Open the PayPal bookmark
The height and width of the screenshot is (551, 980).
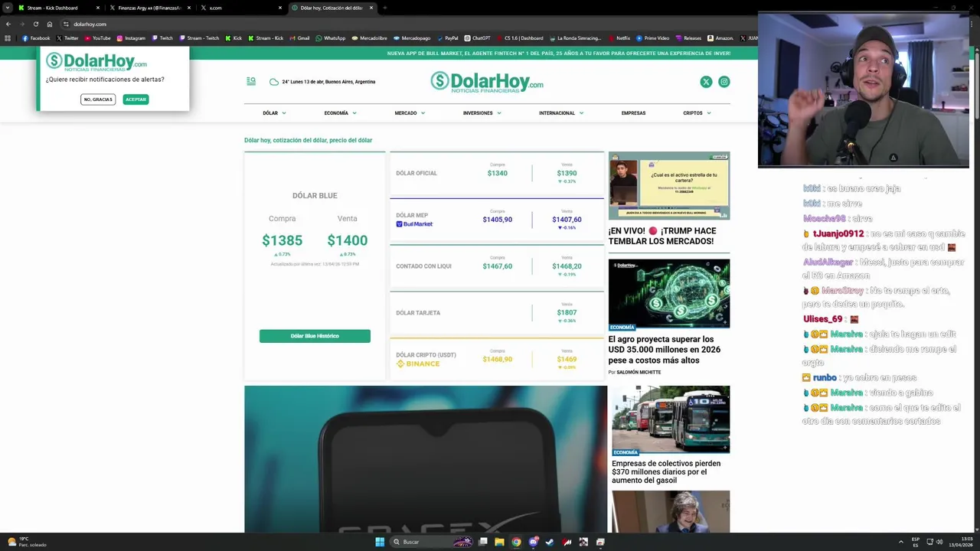447,38
